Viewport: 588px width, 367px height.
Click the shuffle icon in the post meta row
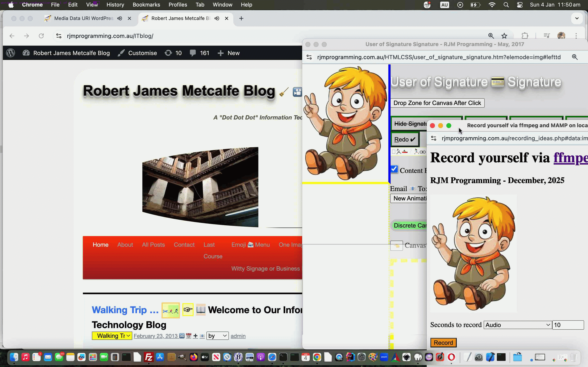182,336
